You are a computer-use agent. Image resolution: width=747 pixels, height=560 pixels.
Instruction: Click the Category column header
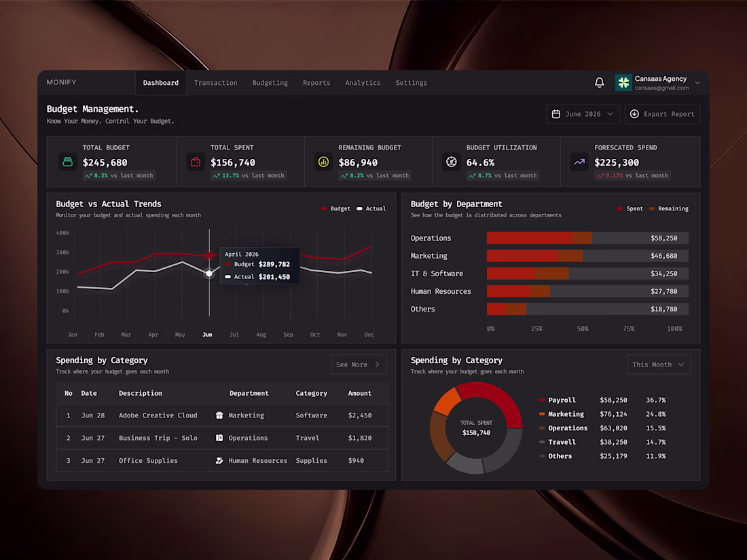pos(311,393)
